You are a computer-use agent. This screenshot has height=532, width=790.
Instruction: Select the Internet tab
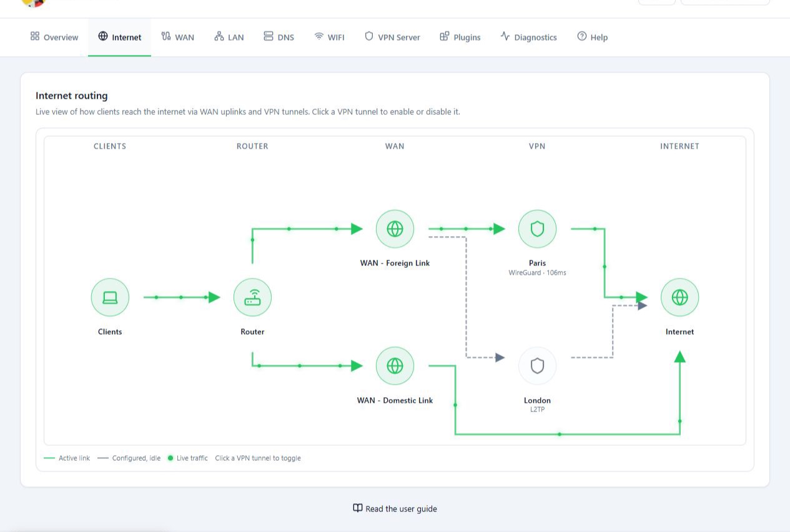(x=120, y=37)
